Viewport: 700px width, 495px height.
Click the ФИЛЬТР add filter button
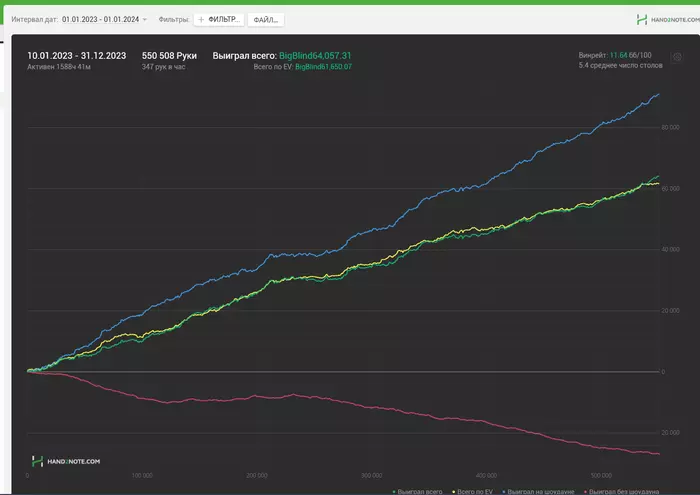(219, 20)
